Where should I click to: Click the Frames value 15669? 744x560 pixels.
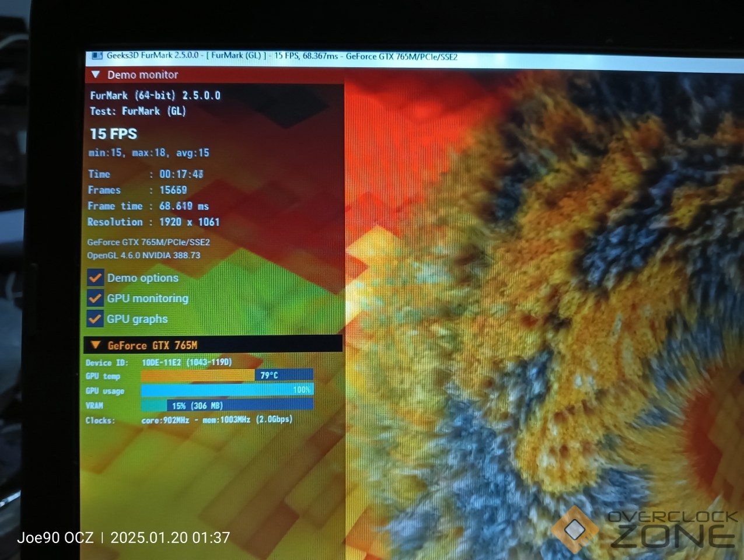(x=173, y=190)
